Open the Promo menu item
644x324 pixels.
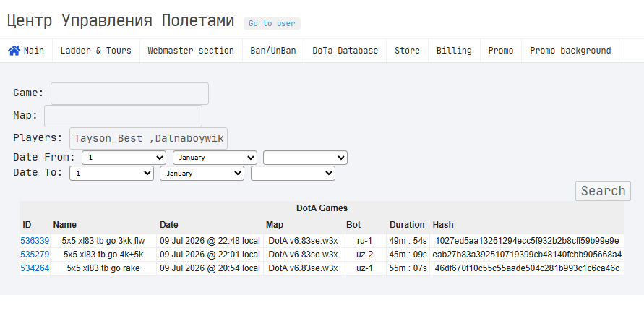click(501, 51)
